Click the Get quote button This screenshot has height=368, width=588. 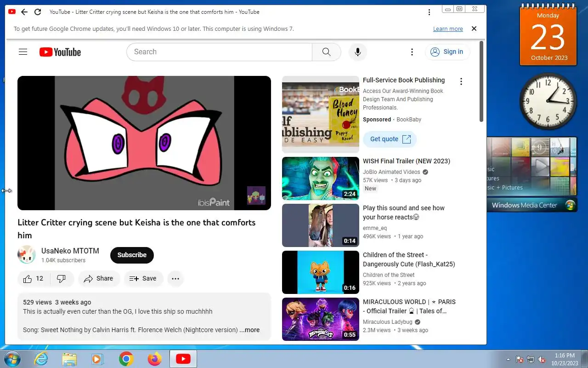click(390, 139)
